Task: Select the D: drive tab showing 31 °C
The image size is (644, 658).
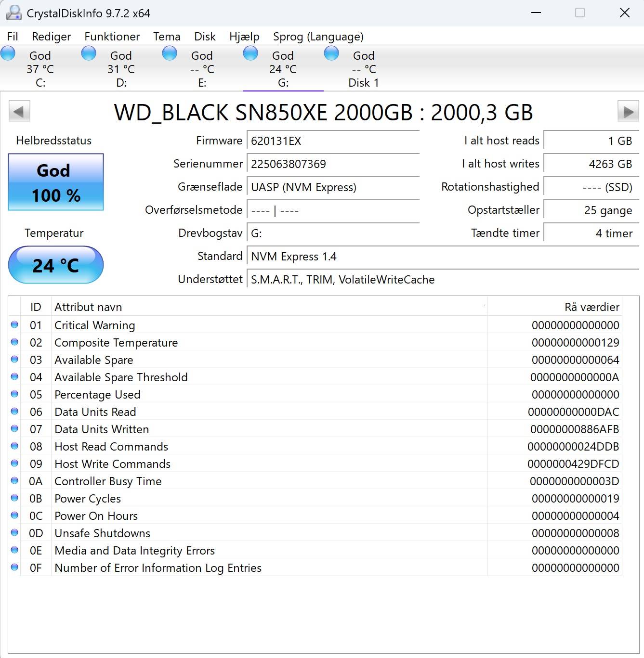Action: (x=121, y=68)
